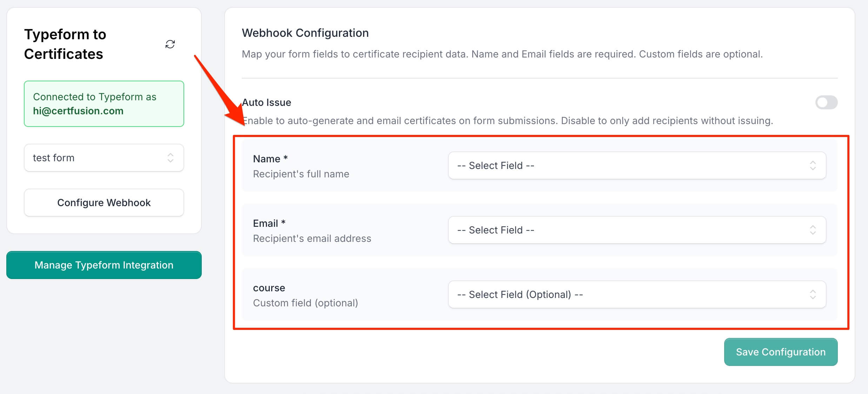The width and height of the screenshot is (868, 394).
Task: Click the "course" custom field label
Action: point(269,288)
